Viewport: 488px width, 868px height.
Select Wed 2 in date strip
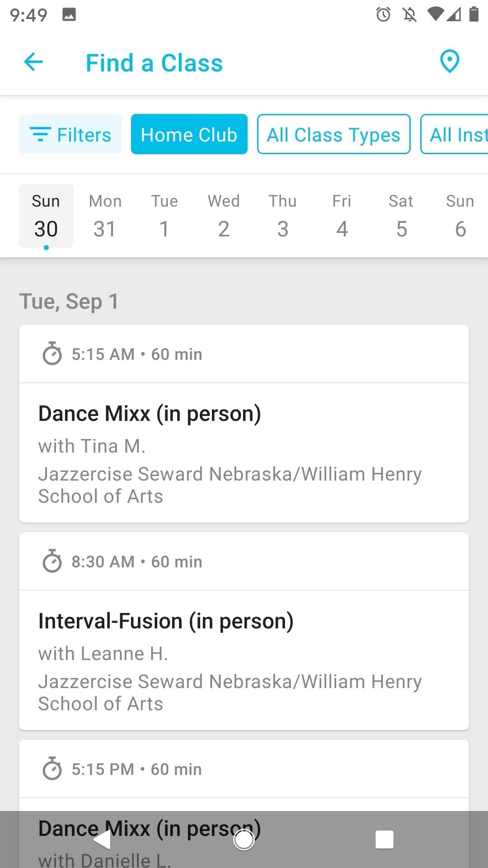(x=224, y=216)
